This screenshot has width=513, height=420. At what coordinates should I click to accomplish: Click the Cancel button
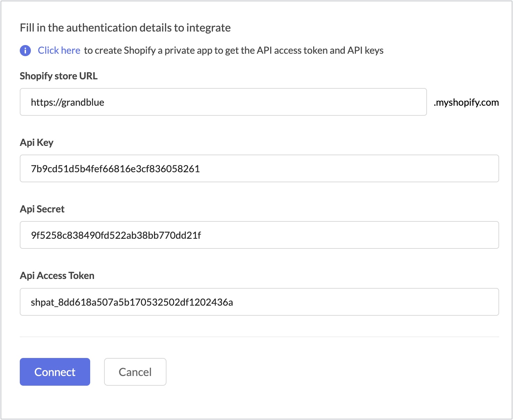pyautogui.click(x=135, y=372)
